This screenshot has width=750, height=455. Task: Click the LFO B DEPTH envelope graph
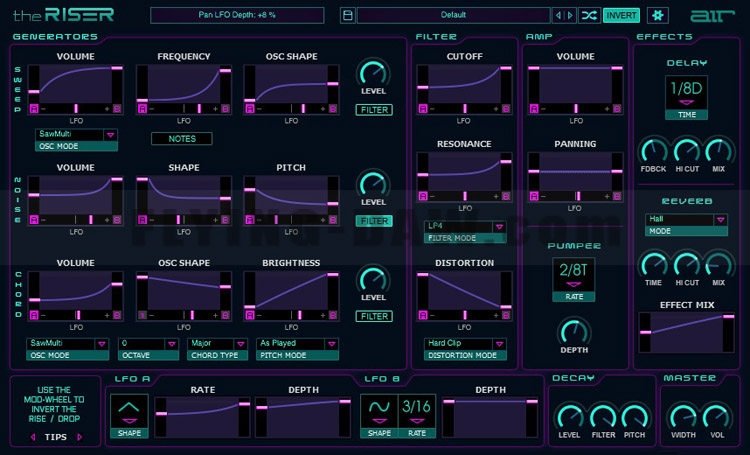pyautogui.click(x=490, y=417)
